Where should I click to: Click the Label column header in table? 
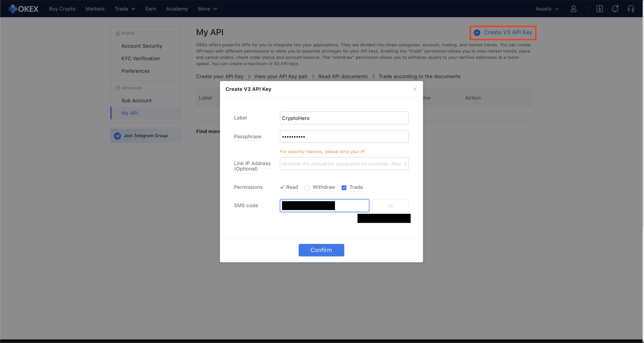(205, 98)
